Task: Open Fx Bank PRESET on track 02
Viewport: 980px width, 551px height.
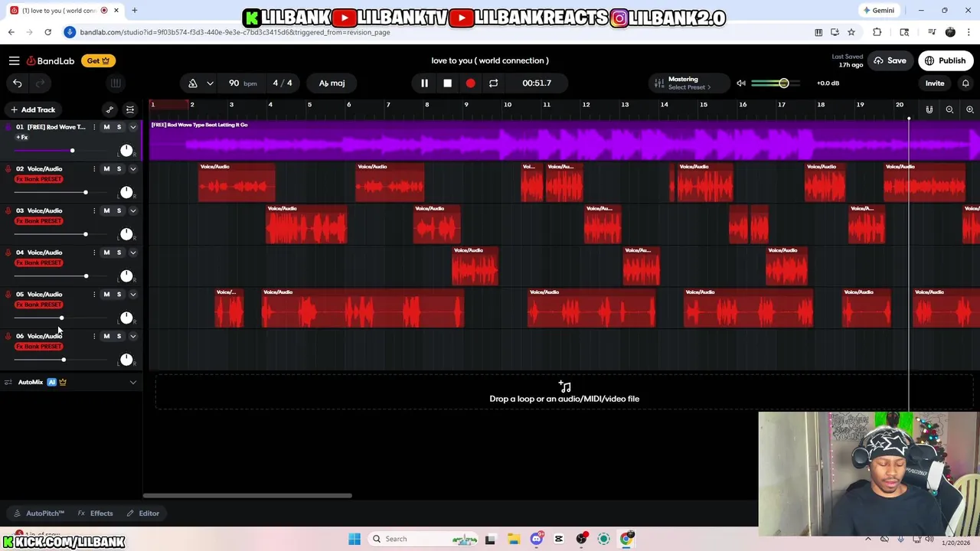Action: pyautogui.click(x=39, y=179)
